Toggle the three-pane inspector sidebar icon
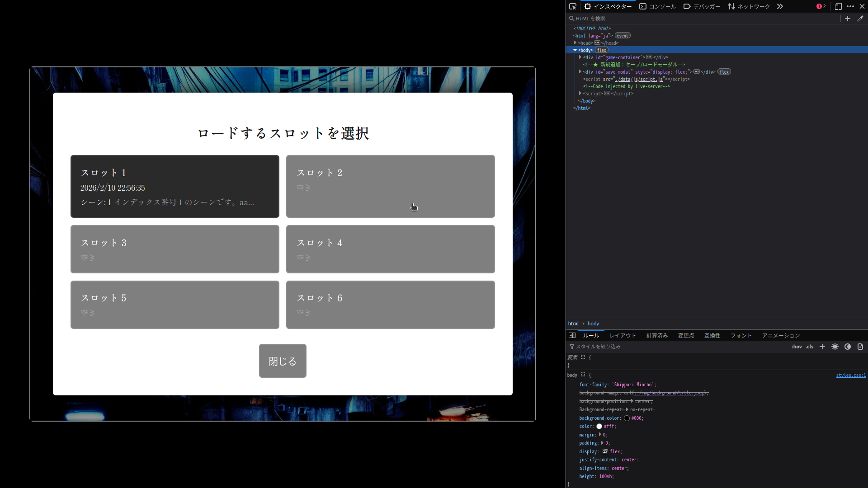 tap(572, 335)
